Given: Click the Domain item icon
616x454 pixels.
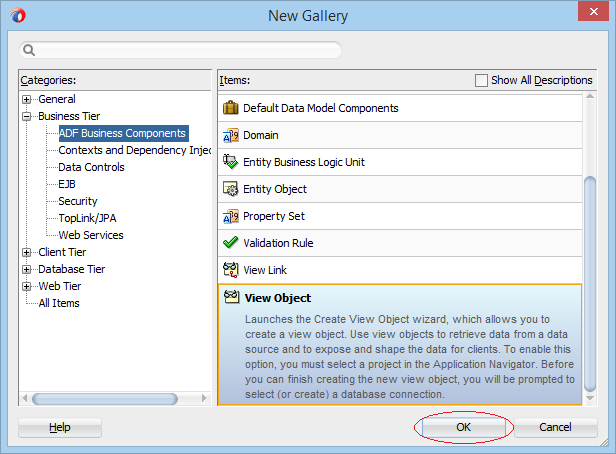Looking at the screenshot, I should 231,135.
